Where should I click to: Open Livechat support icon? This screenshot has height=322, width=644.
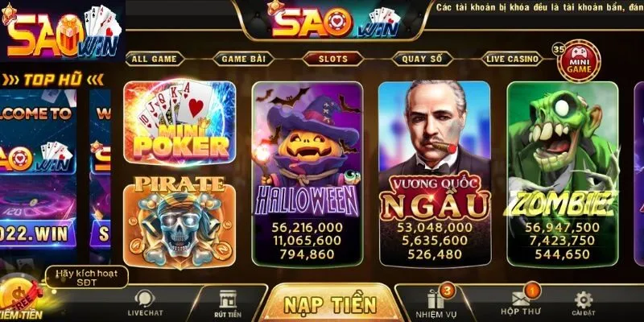pos(145,299)
